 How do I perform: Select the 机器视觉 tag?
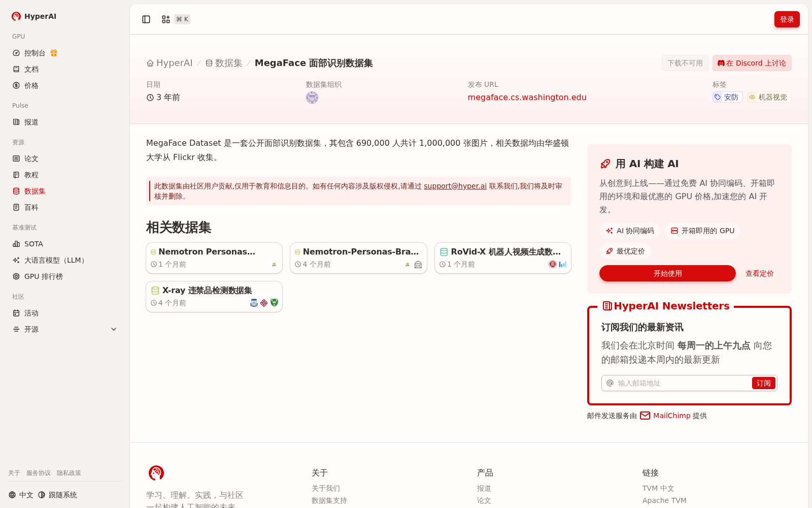point(769,97)
